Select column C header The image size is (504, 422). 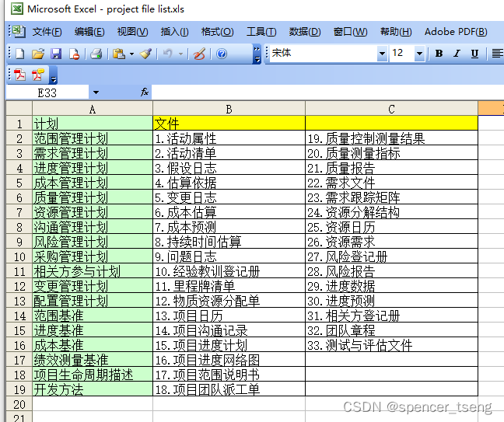[x=391, y=109]
